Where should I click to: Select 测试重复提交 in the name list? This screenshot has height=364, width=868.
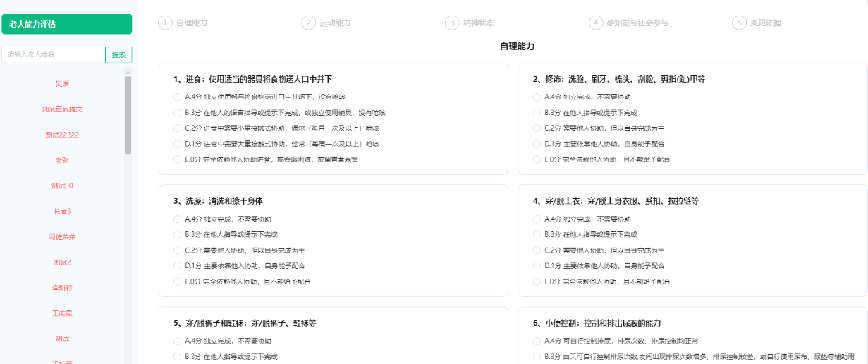pyautogui.click(x=62, y=109)
